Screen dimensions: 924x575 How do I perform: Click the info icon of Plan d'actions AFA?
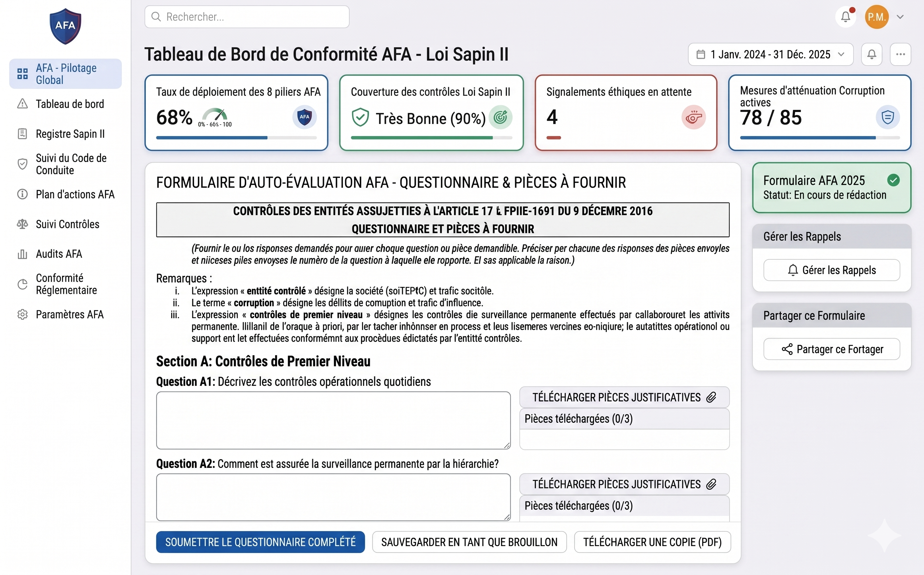pyautogui.click(x=23, y=194)
